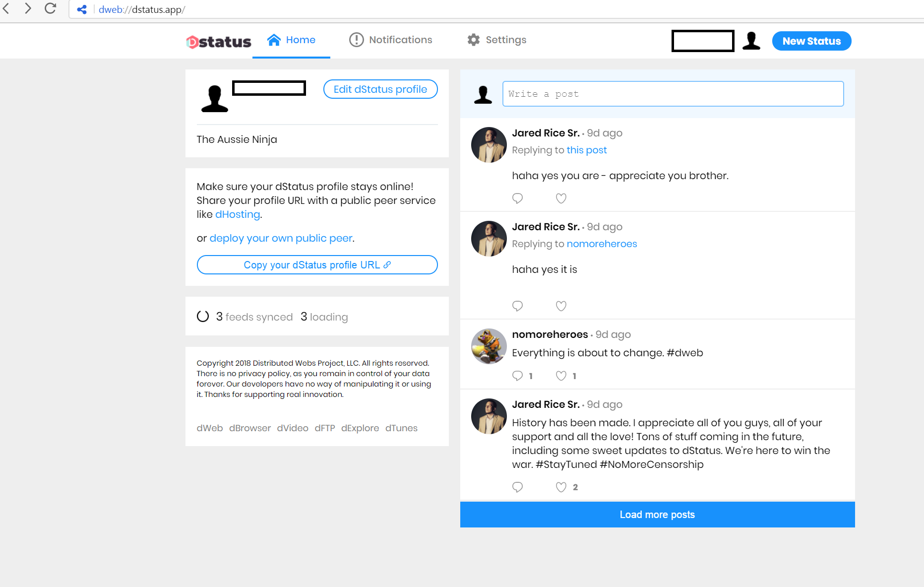Open the Settings tab
Screen dimensions: 924x587
496,40
